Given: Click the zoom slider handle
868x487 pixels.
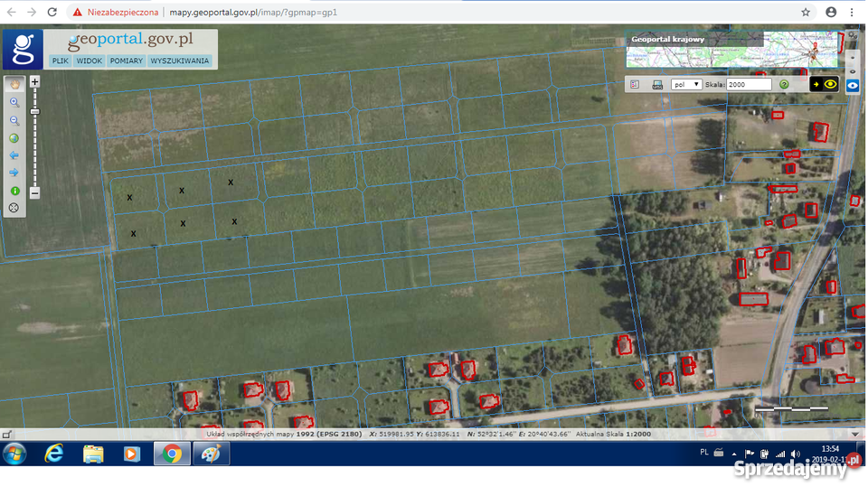Looking at the screenshot, I should point(34,111).
